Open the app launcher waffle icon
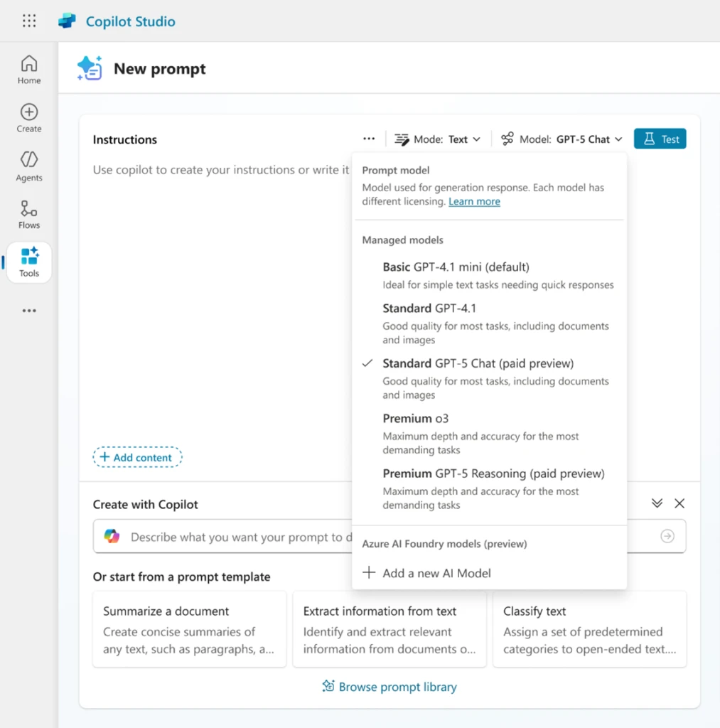The height and width of the screenshot is (728, 720). pyautogui.click(x=28, y=21)
